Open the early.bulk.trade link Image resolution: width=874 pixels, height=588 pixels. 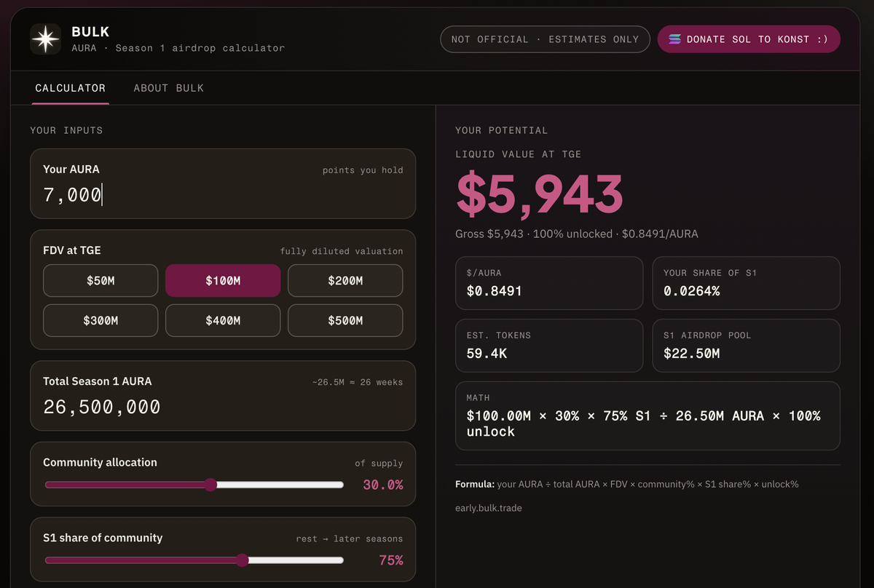tap(488, 508)
